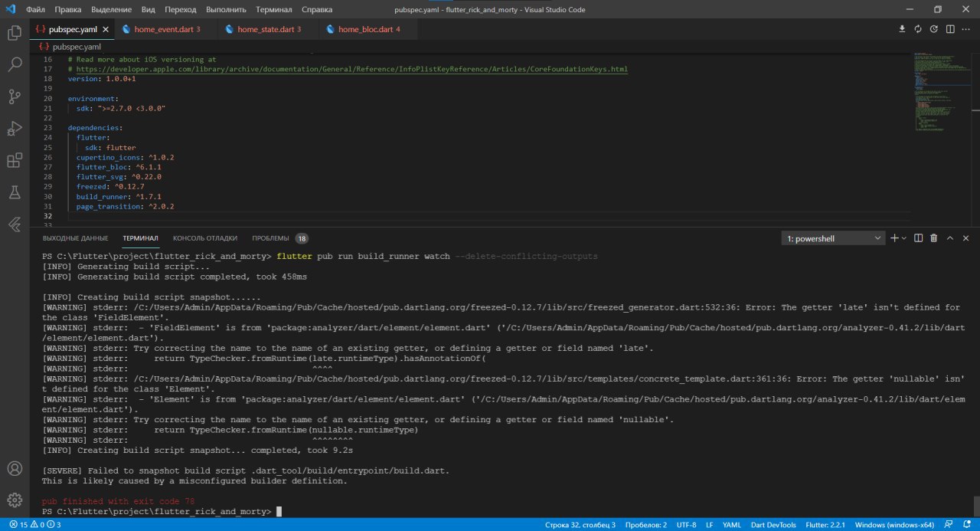Close the pubspec.yaml tab
Image resolution: width=980 pixels, height=531 pixels.
click(x=105, y=29)
